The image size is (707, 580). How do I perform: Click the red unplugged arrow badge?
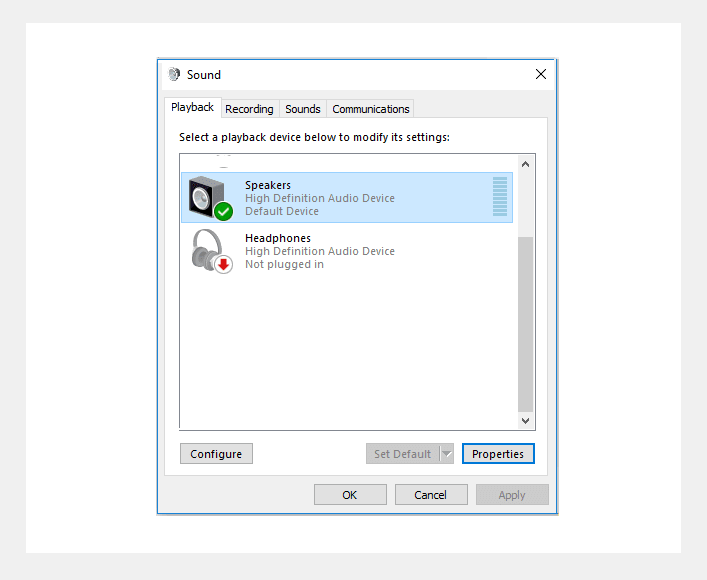click(x=224, y=264)
